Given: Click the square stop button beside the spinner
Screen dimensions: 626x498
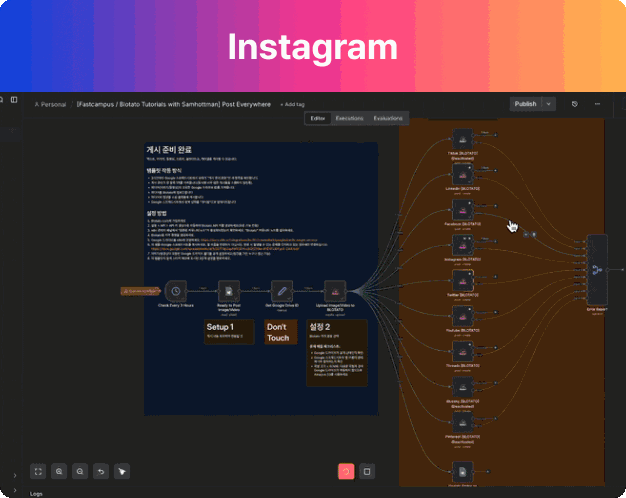Looking at the screenshot, I should (x=367, y=472).
